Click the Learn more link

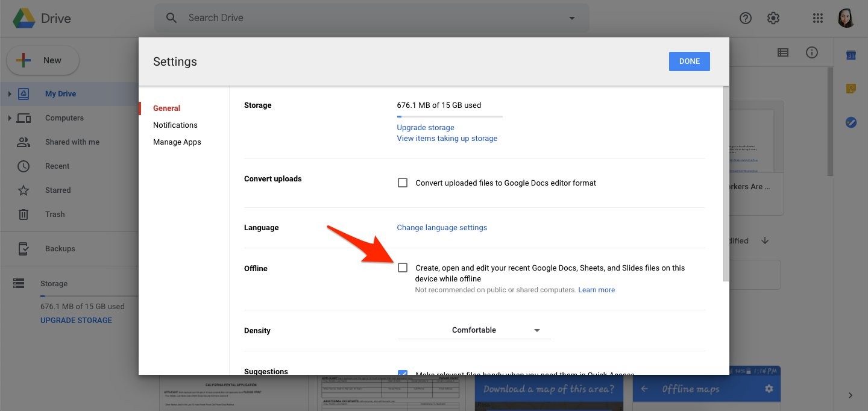[597, 290]
